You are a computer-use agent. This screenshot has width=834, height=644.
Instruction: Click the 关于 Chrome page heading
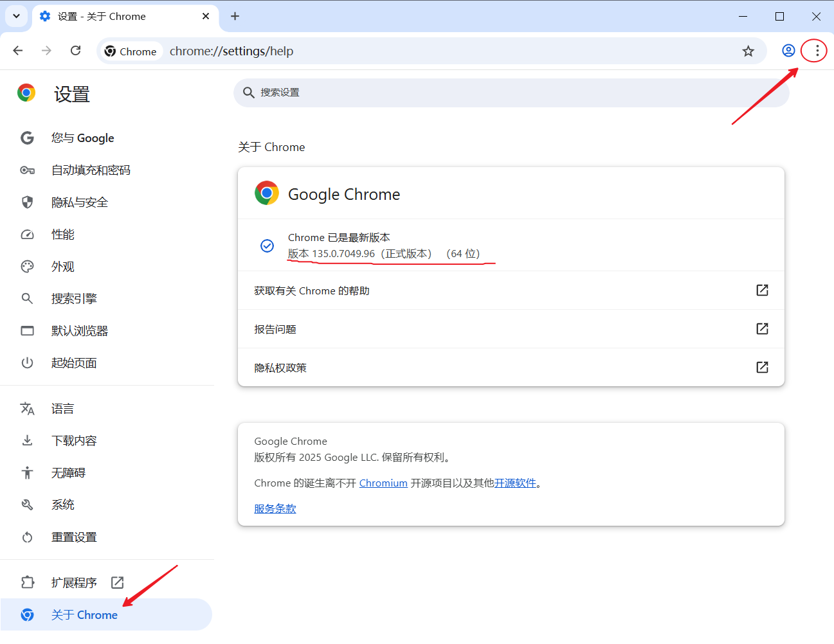coord(271,147)
